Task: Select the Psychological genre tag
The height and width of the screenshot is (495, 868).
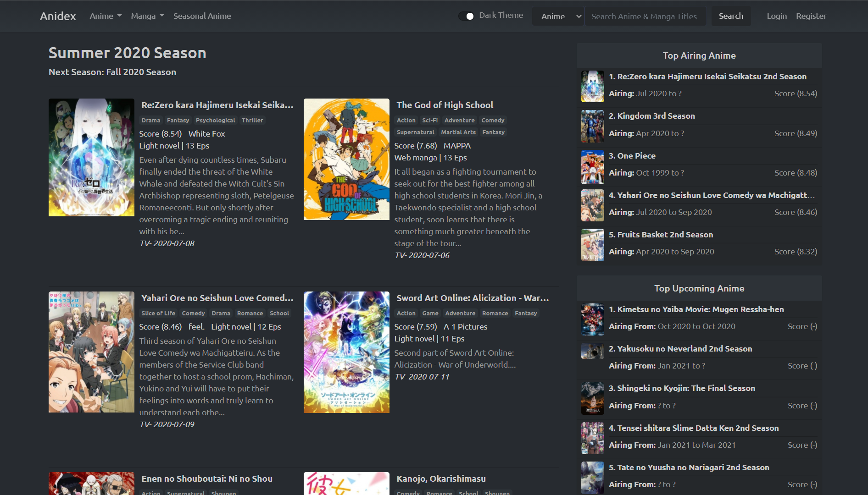Action: 215,120
